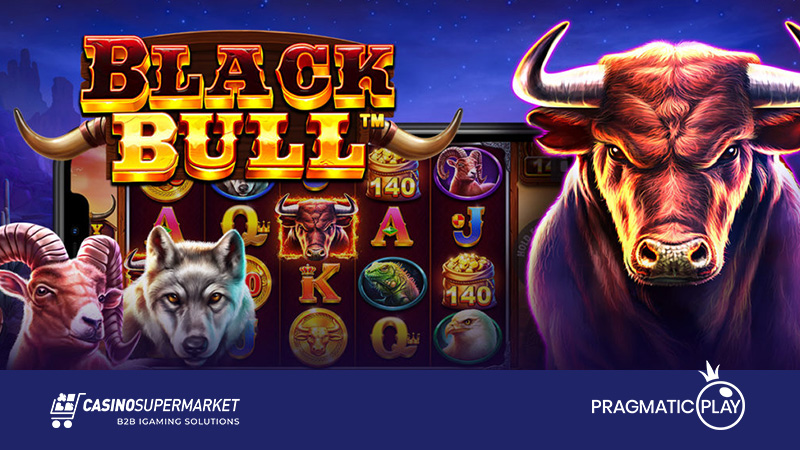Click the B2B iGaming Solutions tagline
The height and width of the screenshot is (450, 800).
point(178,421)
